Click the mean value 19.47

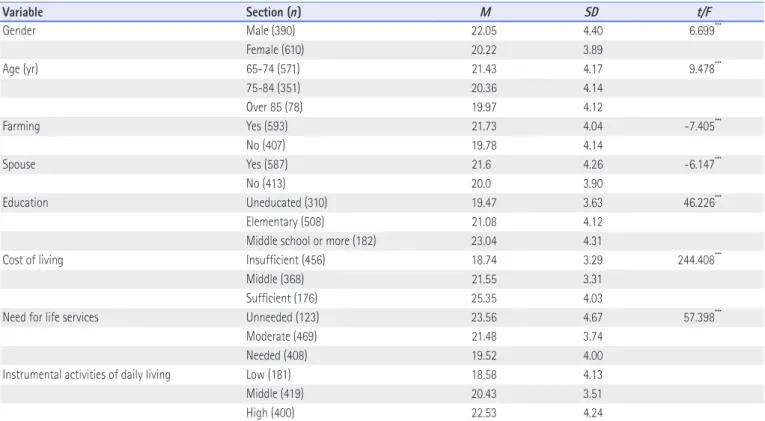pyautogui.click(x=484, y=202)
